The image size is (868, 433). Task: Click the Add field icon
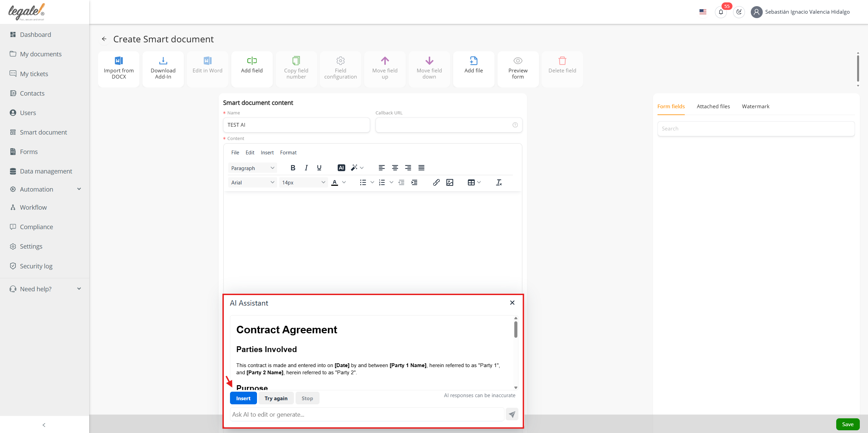252,61
